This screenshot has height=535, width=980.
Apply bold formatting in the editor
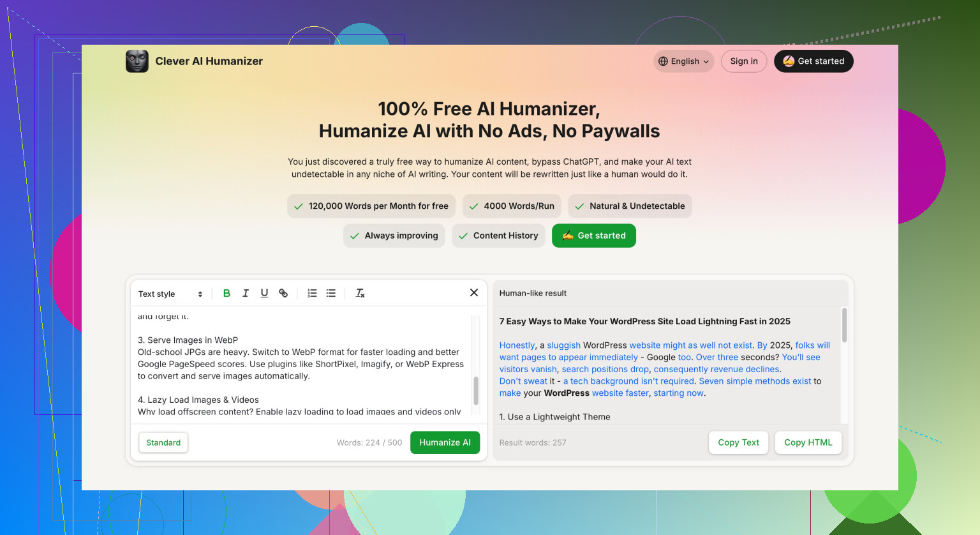[226, 293]
